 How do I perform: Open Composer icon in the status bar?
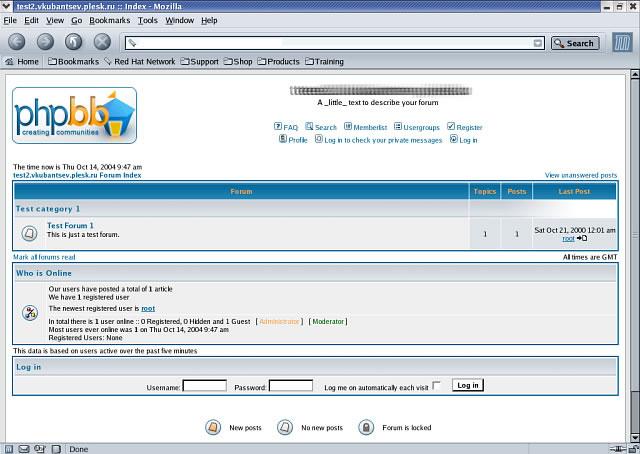point(40,449)
